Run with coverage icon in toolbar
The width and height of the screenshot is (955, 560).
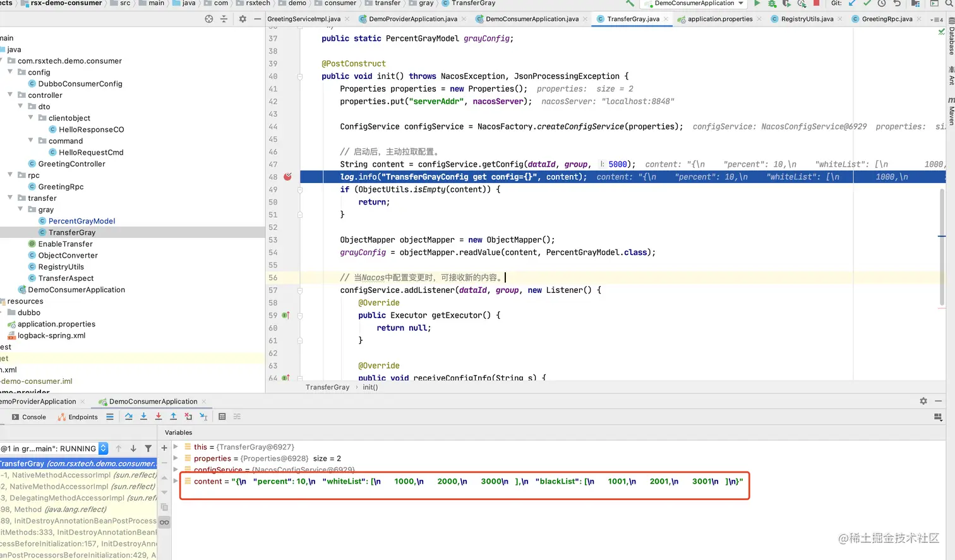786,3
